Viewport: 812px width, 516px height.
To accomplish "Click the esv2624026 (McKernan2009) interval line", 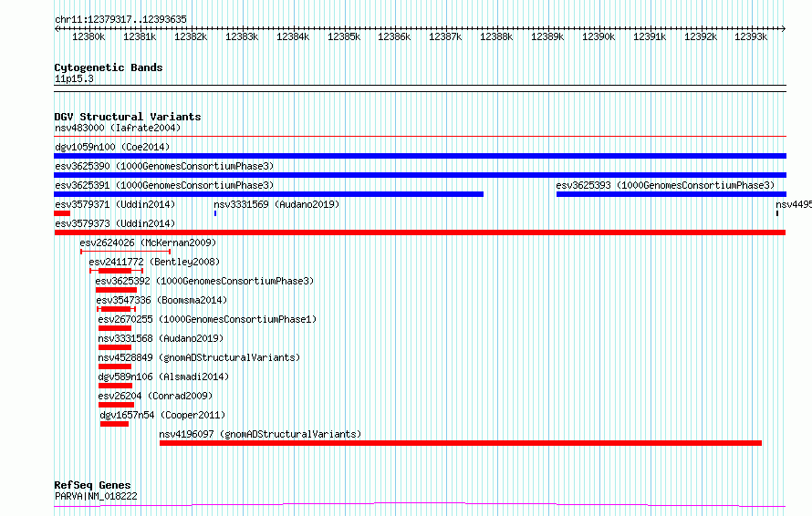I will pos(125,252).
